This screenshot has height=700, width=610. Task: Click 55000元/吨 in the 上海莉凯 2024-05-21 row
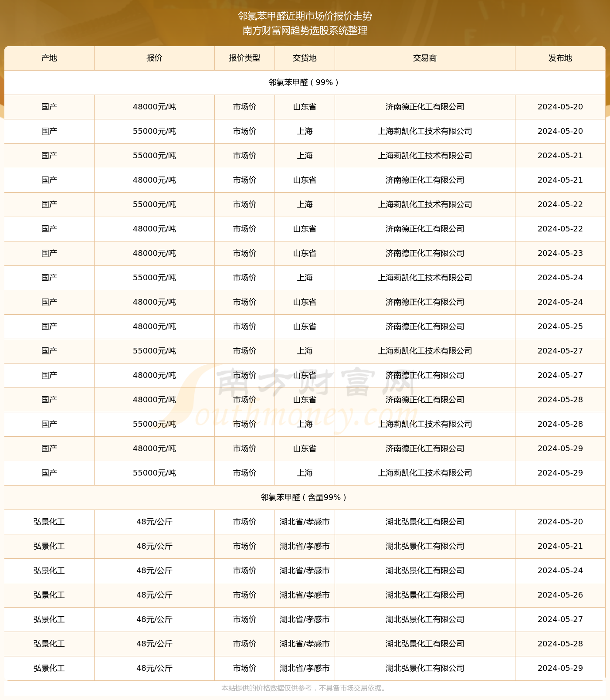(x=154, y=156)
